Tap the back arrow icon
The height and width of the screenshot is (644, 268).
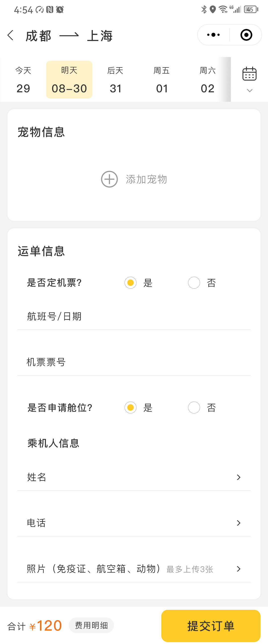coord(10,35)
